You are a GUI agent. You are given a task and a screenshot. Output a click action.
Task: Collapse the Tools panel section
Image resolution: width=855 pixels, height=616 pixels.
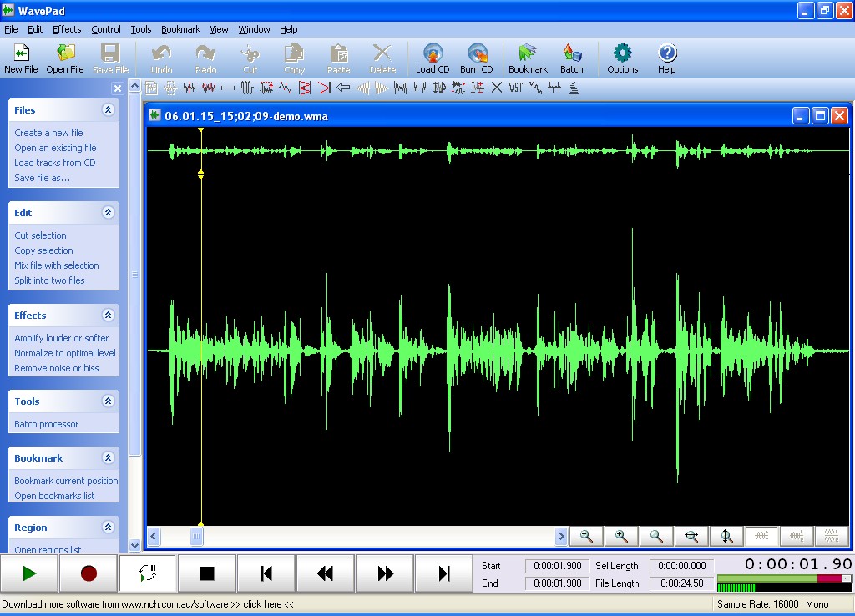pyautogui.click(x=108, y=401)
